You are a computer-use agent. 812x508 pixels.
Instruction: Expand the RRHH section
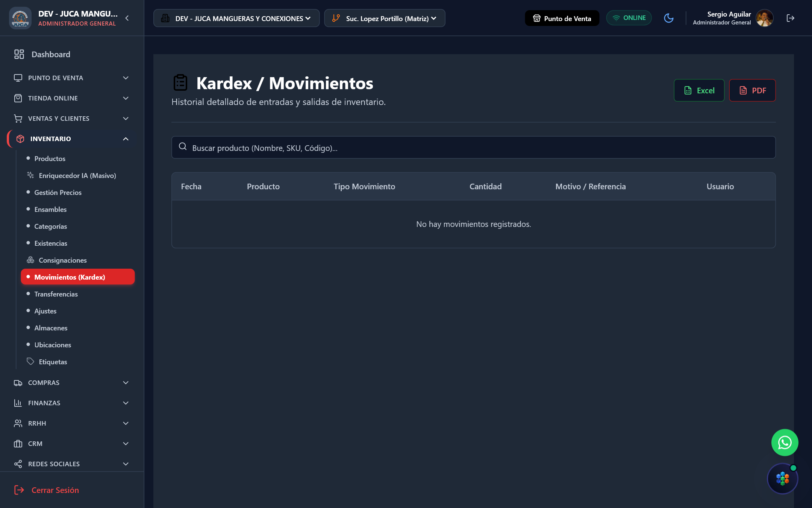(x=71, y=423)
